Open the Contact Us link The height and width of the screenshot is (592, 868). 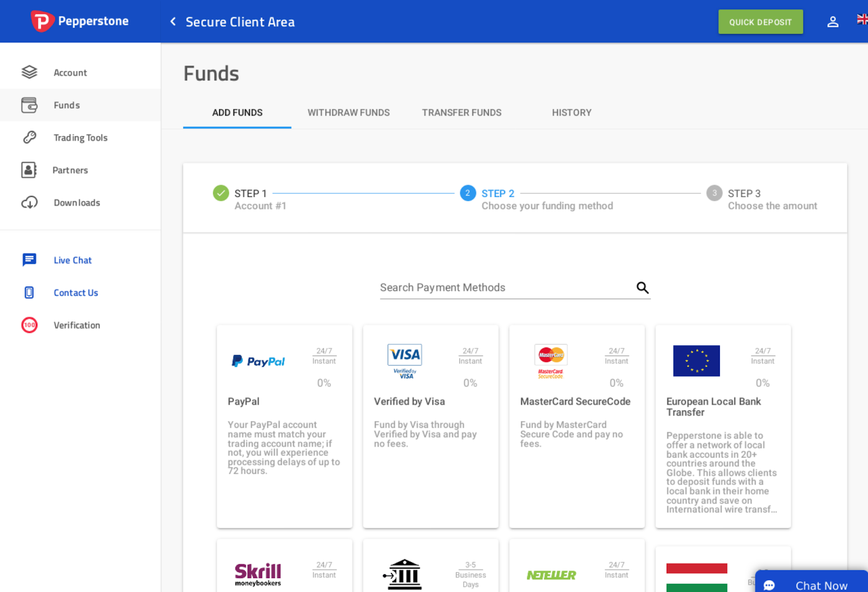(x=76, y=293)
